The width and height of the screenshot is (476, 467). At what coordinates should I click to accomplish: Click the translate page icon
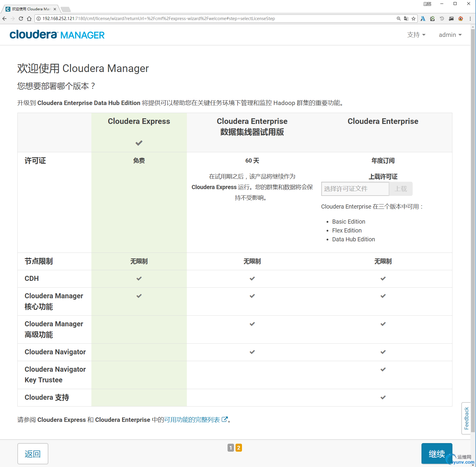[x=406, y=19]
